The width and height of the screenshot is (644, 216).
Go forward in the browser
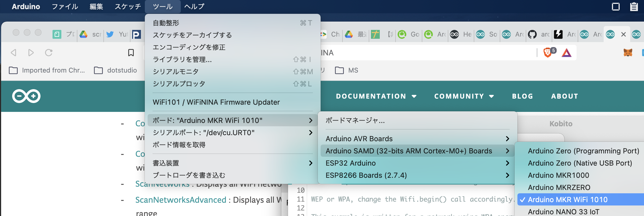tap(31, 53)
